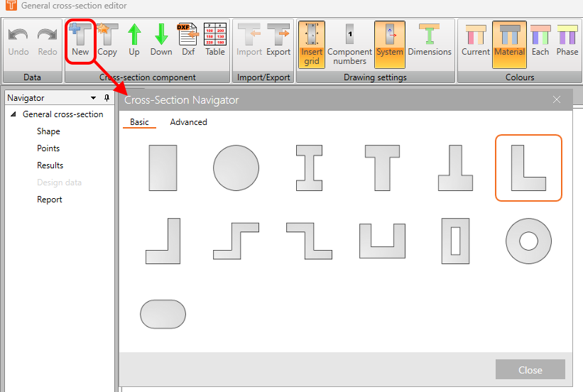Switch to the Advanced tab
The height and width of the screenshot is (392, 583).
point(188,122)
